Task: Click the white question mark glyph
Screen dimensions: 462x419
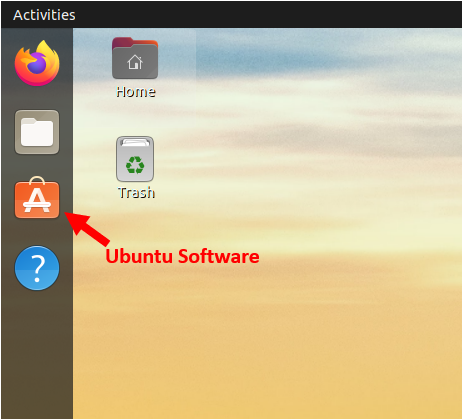Action: pos(37,269)
